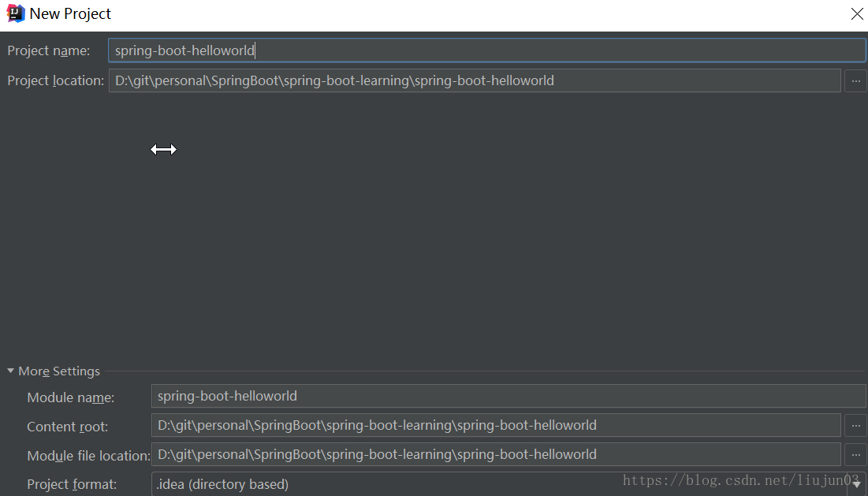The image size is (868, 496).
Task: Click the Module file location field
Action: pos(496,454)
